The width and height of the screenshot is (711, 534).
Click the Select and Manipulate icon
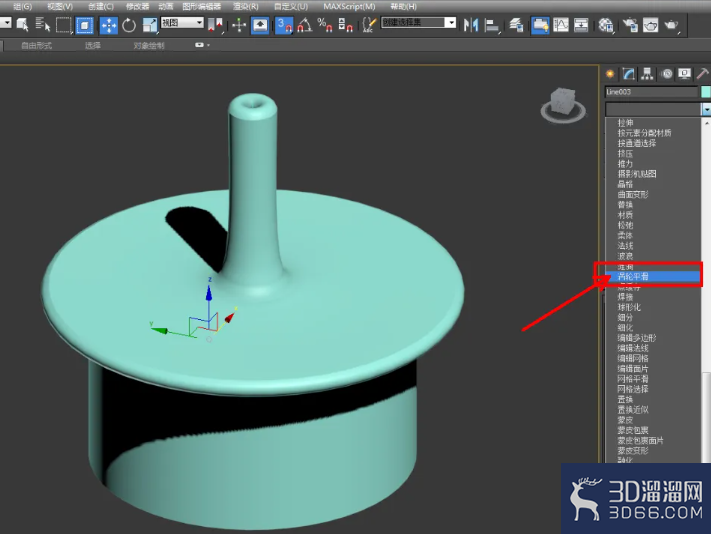[239, 24]
